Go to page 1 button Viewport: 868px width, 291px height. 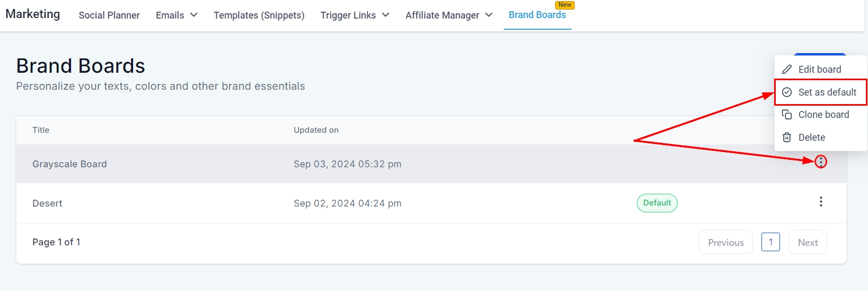pyautogui.click(x=770, y=242)
